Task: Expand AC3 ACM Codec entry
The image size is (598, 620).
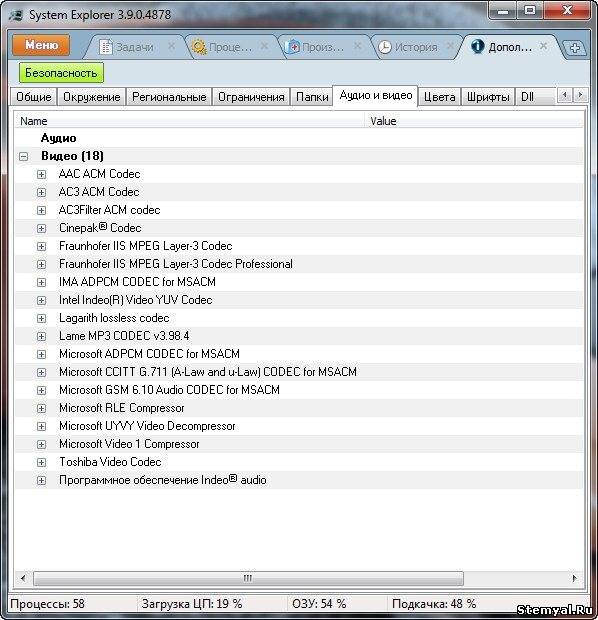Action: coord(41,192)
